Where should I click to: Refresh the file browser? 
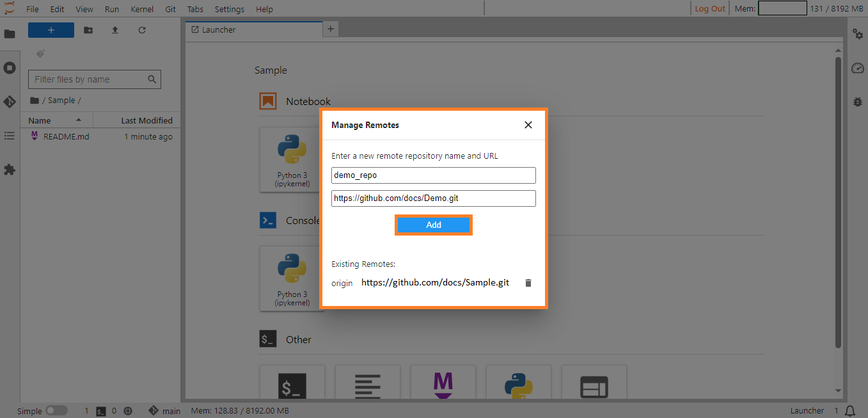click(x=142, y=30)
